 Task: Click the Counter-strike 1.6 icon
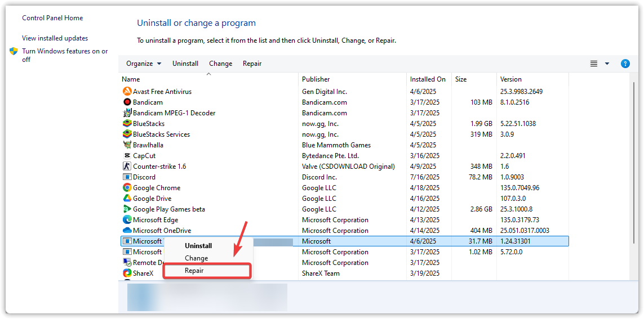127,166
